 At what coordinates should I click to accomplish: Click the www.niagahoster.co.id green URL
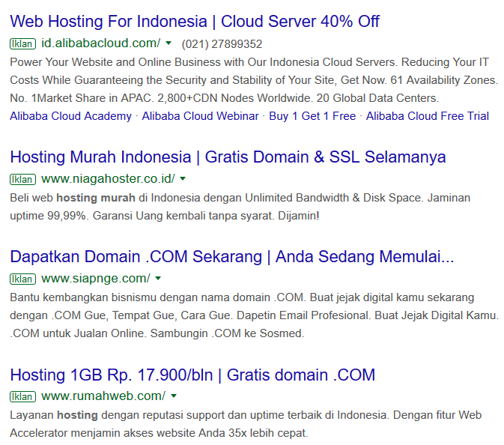(x=108, y=179)
